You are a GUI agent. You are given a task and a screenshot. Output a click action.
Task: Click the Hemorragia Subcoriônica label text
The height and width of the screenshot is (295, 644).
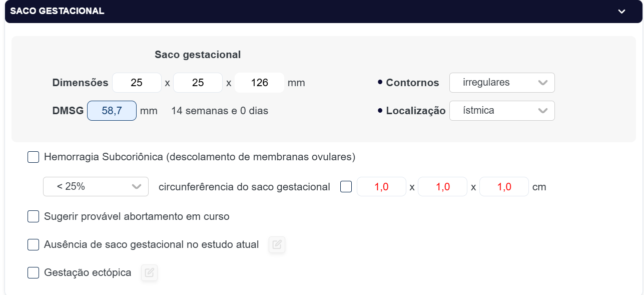point(199,157)
